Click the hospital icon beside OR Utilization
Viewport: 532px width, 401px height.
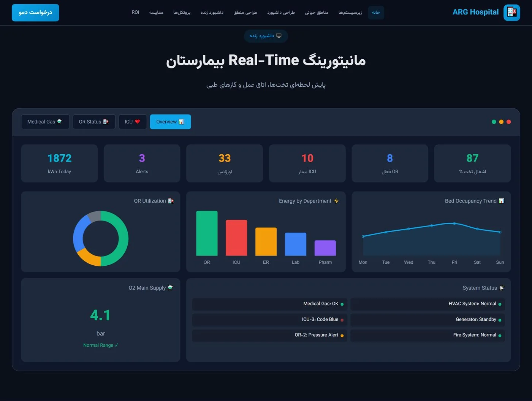[171, 201]
